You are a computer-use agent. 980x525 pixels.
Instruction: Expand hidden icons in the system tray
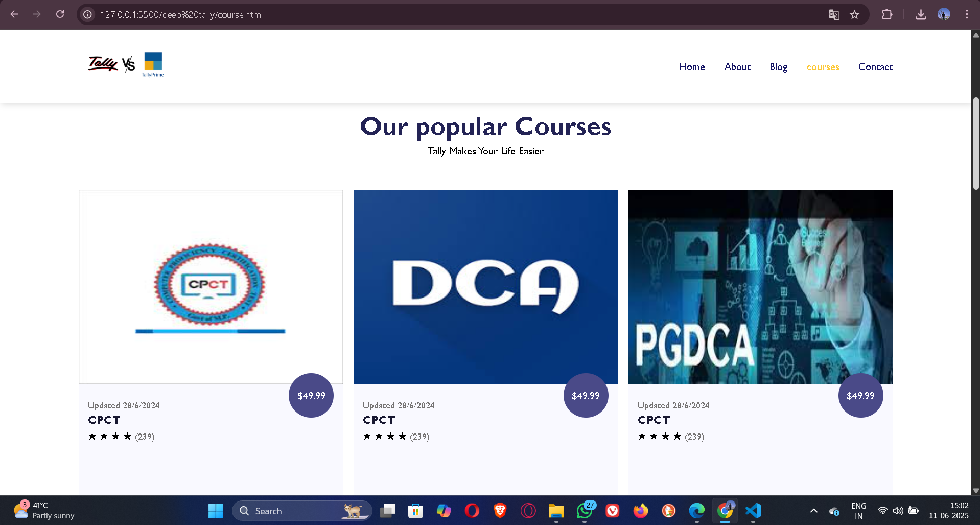813,511
